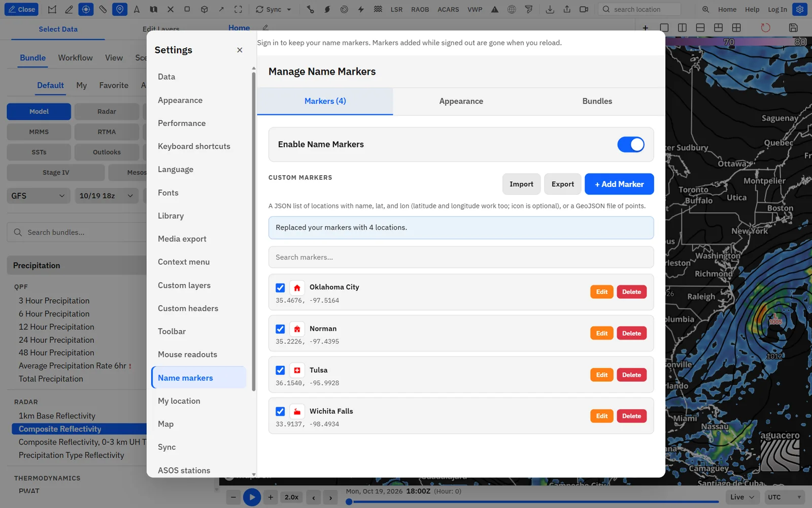The image size is (812, 508).
Task: Select the ruler measure tool
Action: click(103, 9)
